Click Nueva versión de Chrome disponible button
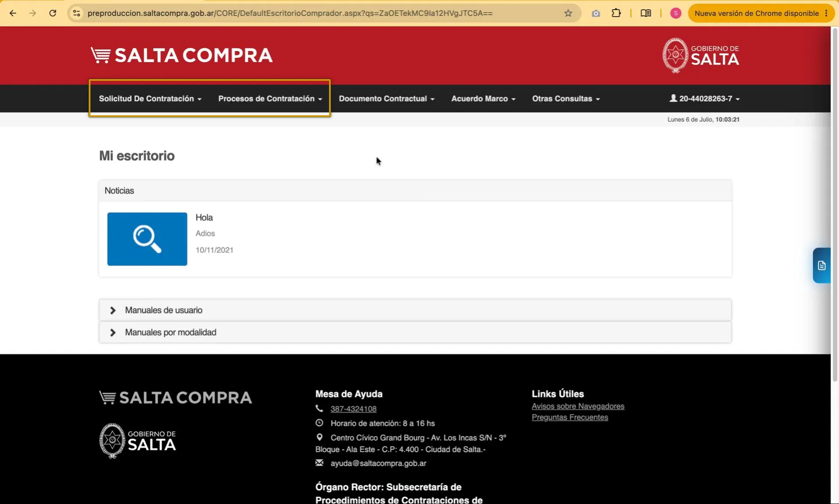This screenshot has height=504, width=839. coord(756,13)
